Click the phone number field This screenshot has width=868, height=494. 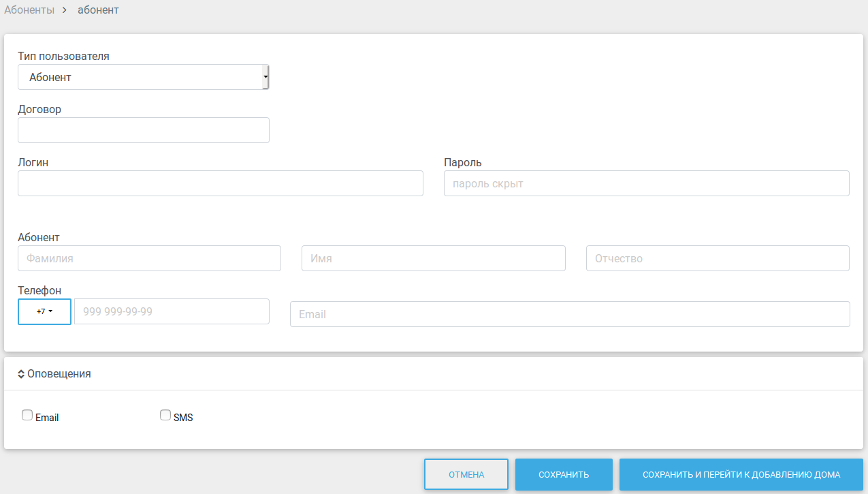point(172,311)
